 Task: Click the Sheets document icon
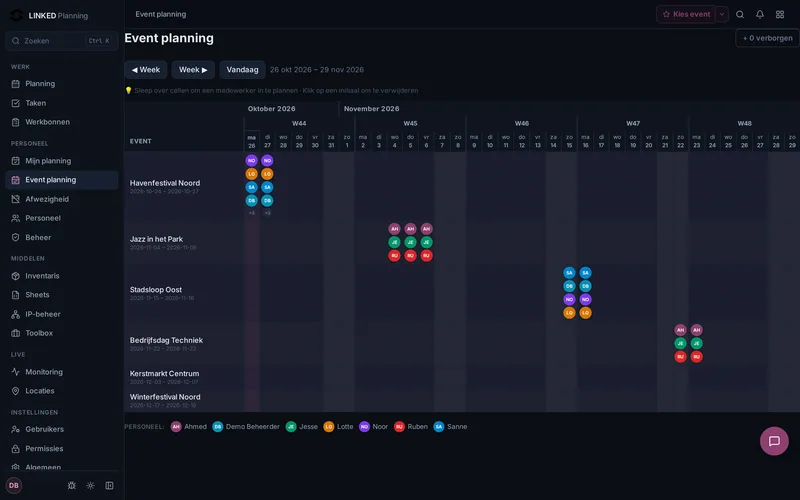pos(15,295)
